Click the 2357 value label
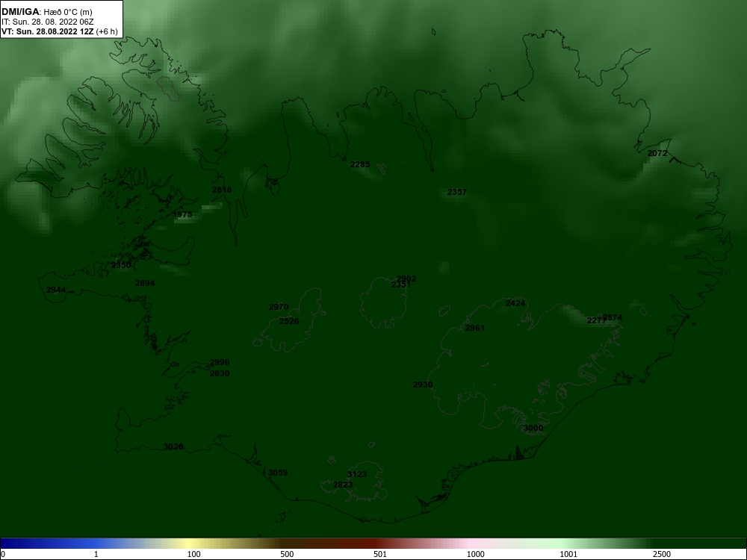 click(x=457, y=193)
